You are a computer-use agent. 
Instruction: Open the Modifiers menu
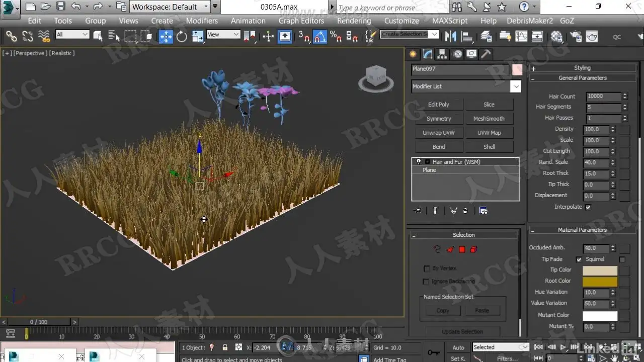coord(202,21)
